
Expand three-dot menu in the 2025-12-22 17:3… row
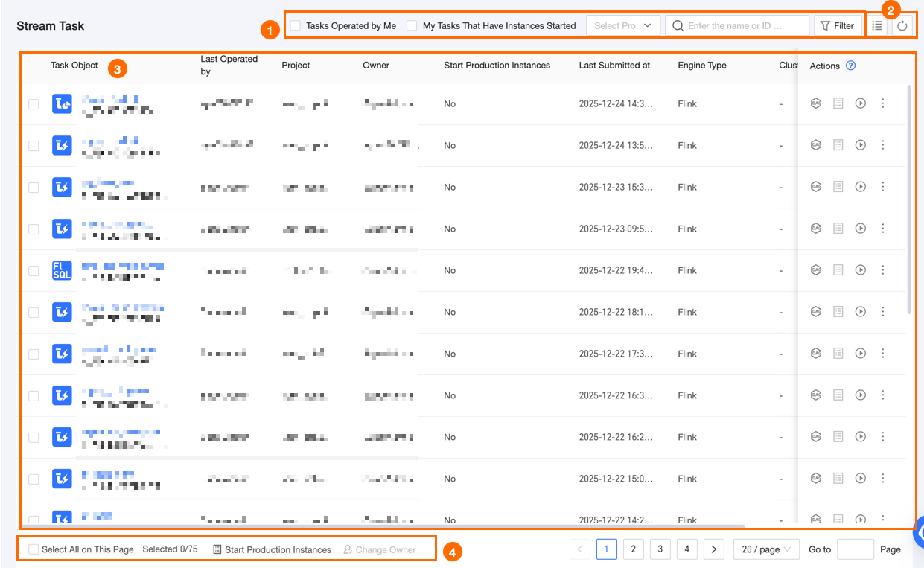tap(883, 354)
